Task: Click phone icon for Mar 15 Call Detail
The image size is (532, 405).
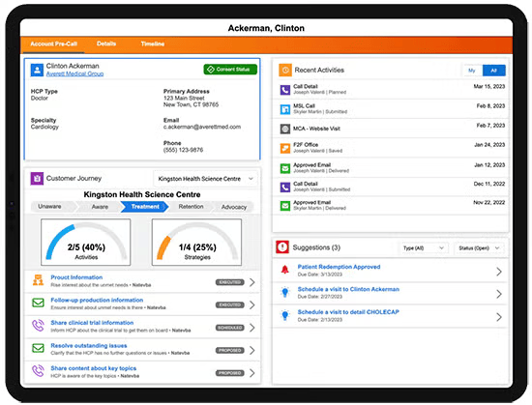Action: pos(285,90)
